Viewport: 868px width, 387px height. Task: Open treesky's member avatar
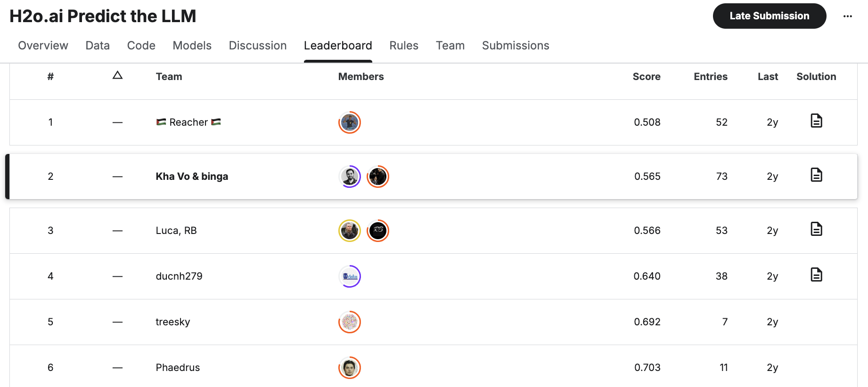click(350, 322)
